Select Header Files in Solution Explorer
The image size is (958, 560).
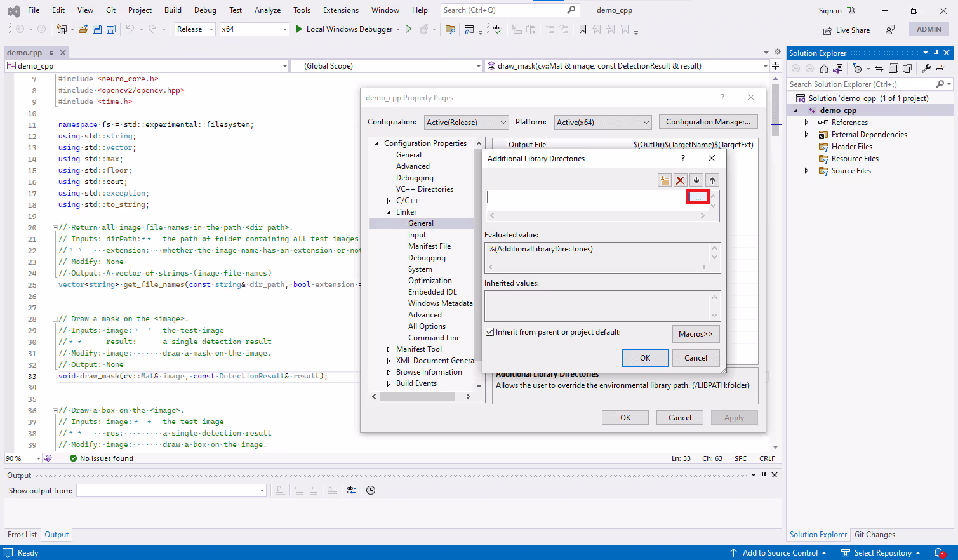(x=852, y=147)
